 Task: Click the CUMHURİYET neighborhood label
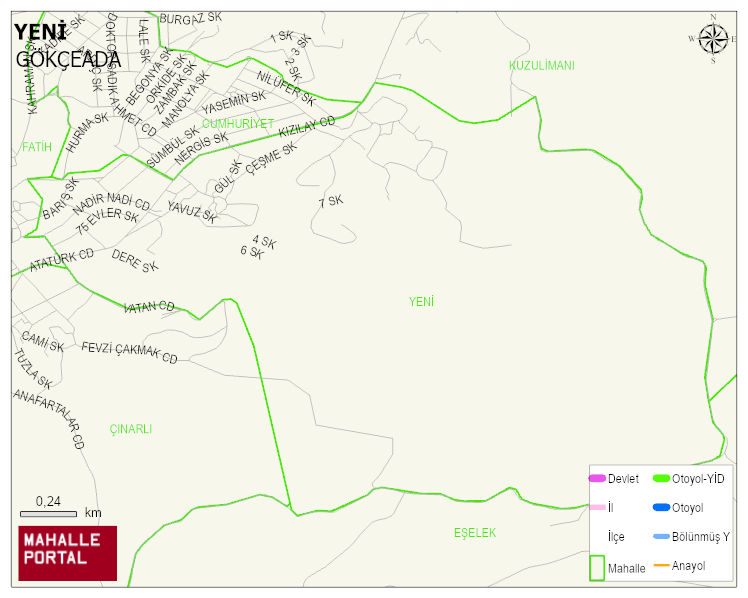tap(238, 124)
